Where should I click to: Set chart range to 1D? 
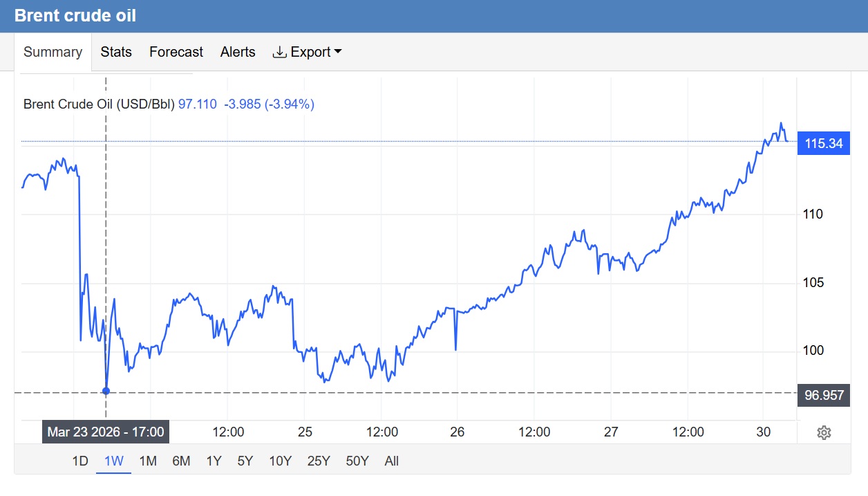[80, 461]
